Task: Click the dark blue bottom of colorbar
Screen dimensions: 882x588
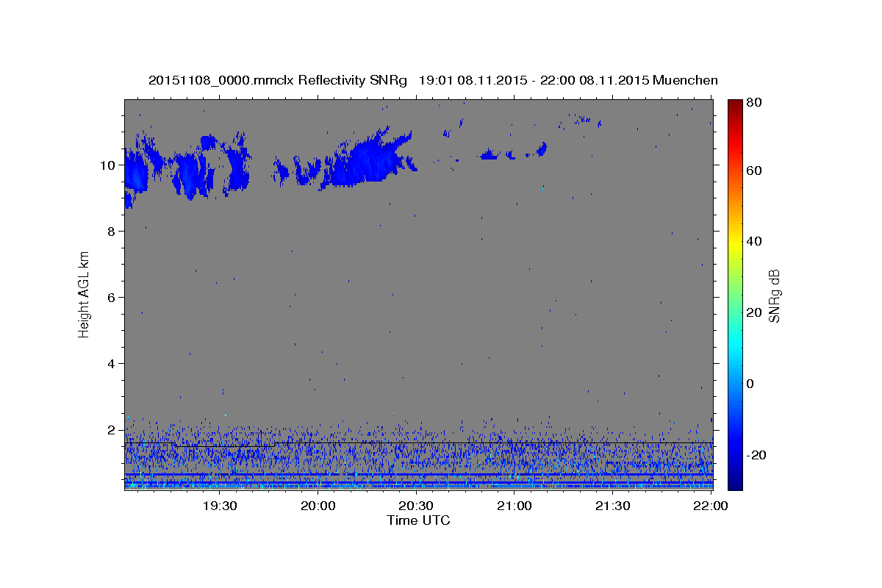Action: [735, 485]
